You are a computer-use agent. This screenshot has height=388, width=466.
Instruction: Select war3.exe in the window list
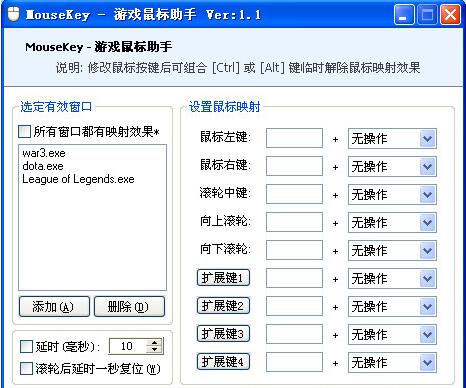pyautogui.click(x=44, y=153)
